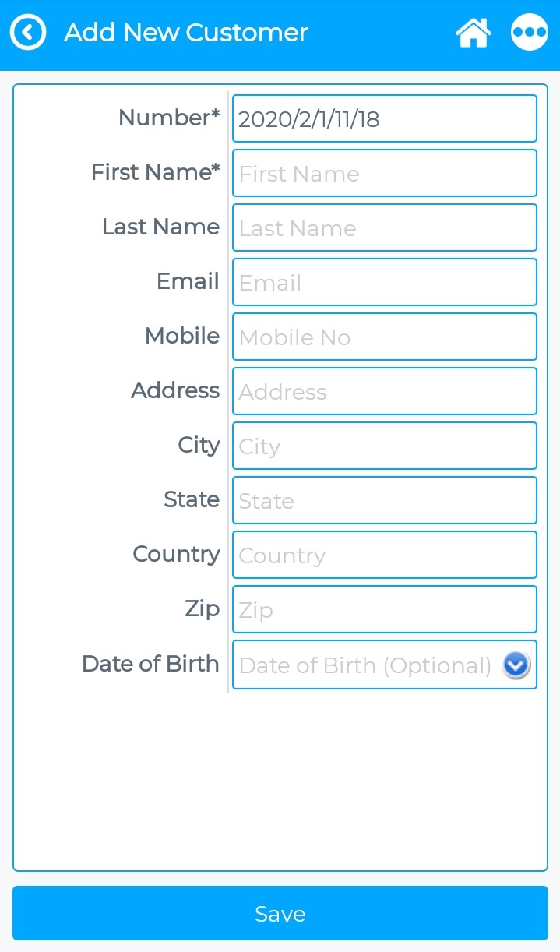Click the Add New Customer title
560x952 pixels.
coord(186,33)
